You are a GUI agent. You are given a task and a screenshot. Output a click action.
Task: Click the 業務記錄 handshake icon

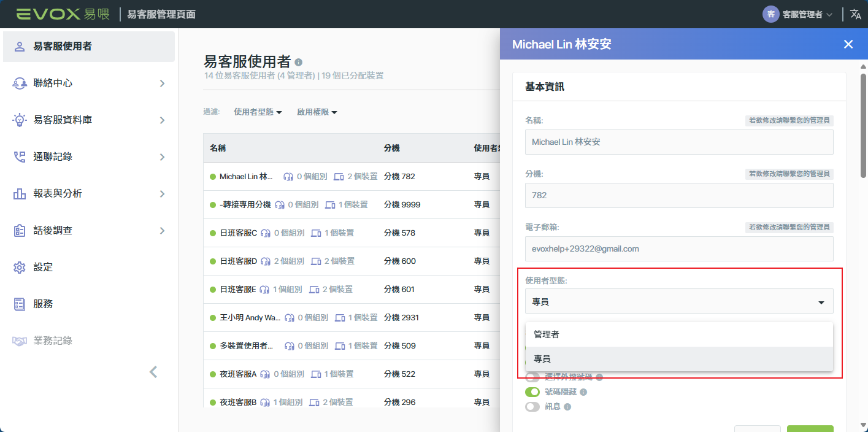click(x=20, y=341)
